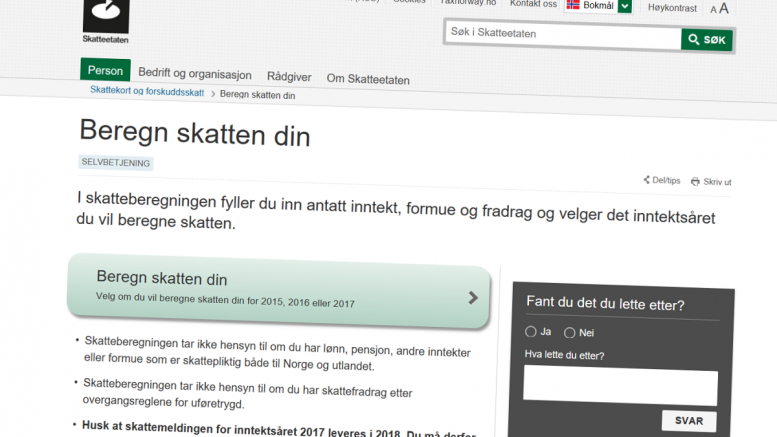Click the small A text size icon

pos(713,9)
